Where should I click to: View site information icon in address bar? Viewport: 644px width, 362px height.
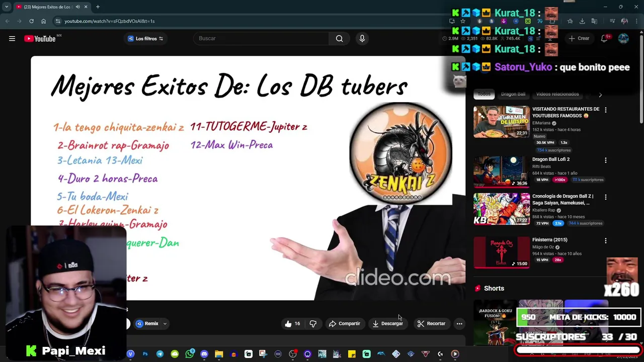pos(58,21)
